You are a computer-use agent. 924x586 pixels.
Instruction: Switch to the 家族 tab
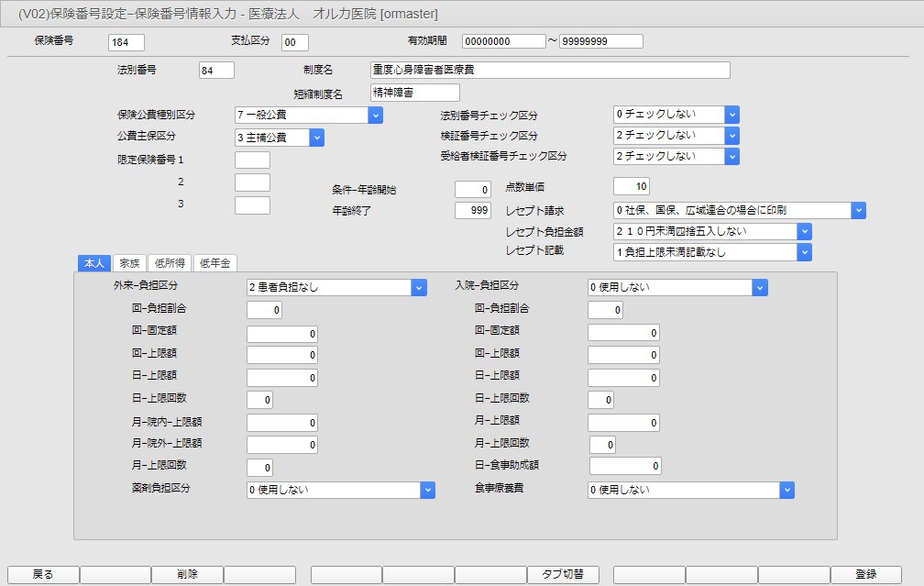[x=129, y=263]
